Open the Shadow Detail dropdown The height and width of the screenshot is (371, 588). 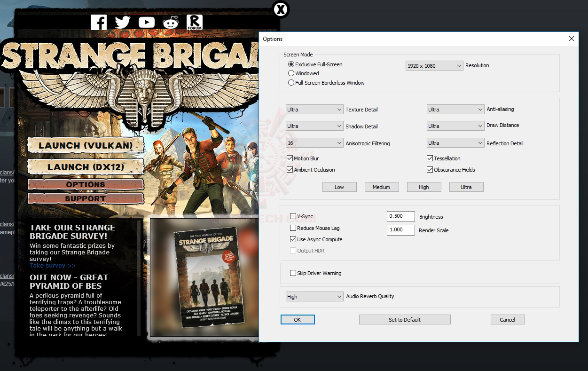314,126
